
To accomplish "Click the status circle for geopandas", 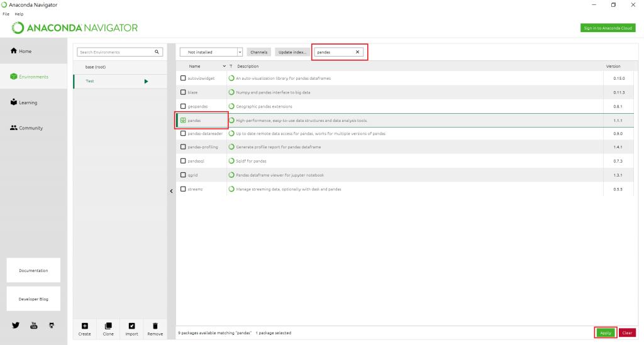I will [231, 106].
